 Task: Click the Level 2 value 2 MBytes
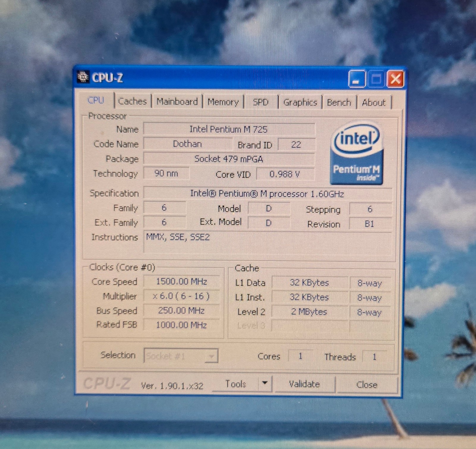310,312
